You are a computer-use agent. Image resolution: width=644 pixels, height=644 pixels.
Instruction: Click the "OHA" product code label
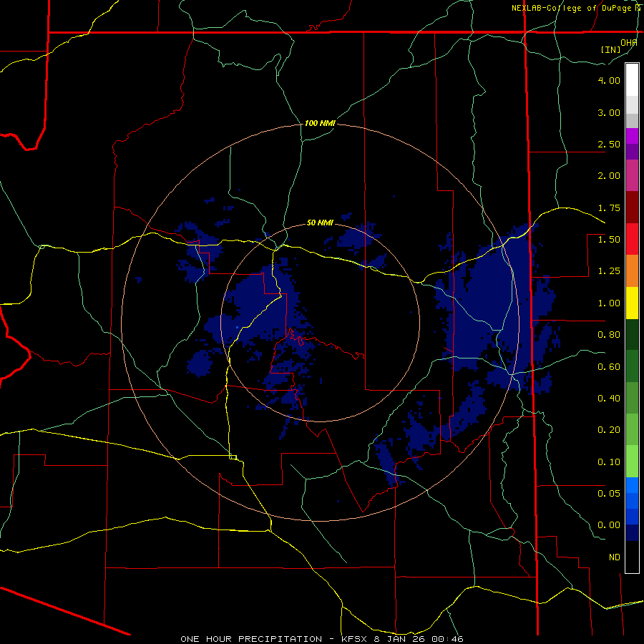click(x=629, y=42)
